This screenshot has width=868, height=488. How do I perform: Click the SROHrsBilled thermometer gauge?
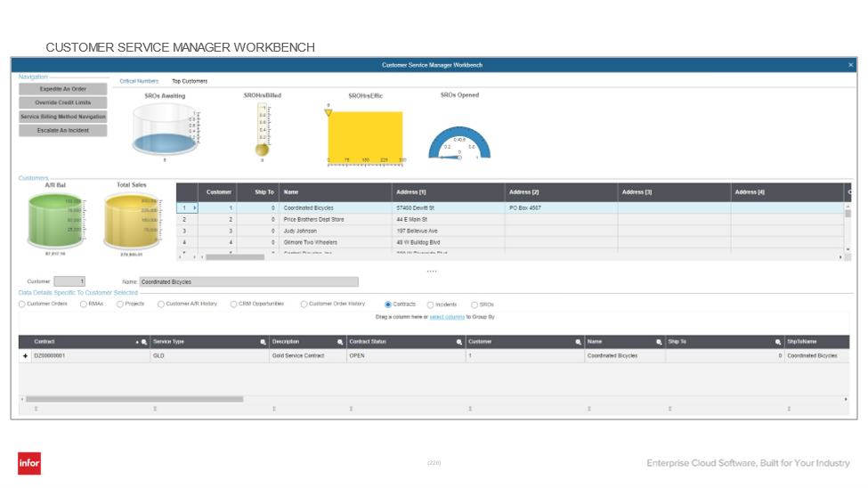pos(263,131)
